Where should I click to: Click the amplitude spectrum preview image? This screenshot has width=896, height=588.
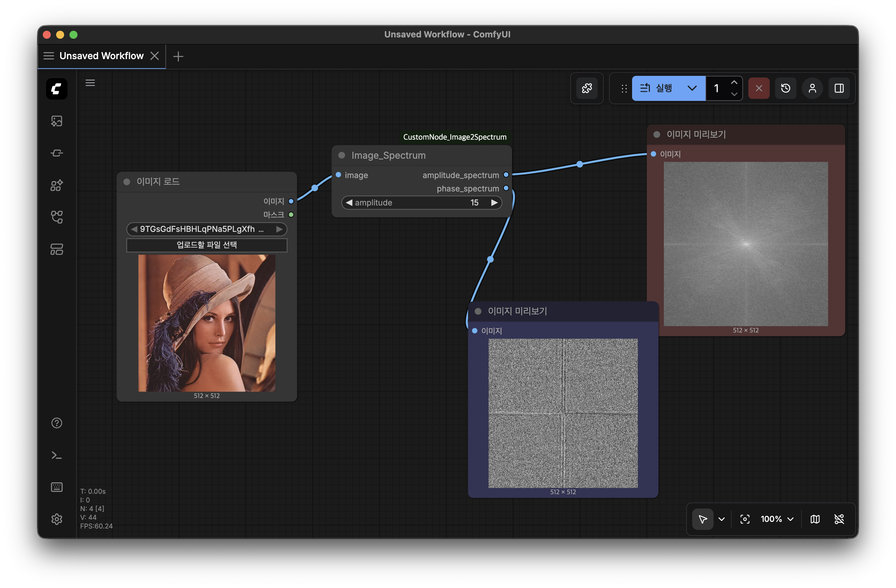point(746,244)
